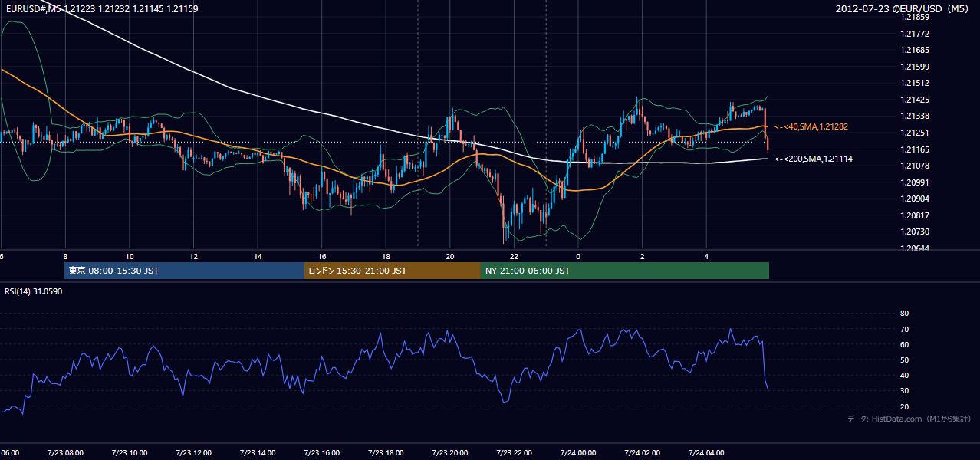Screen dimensions: 980x460
Task: Click RSI scale value 20
Action: (x=904, y=406)
